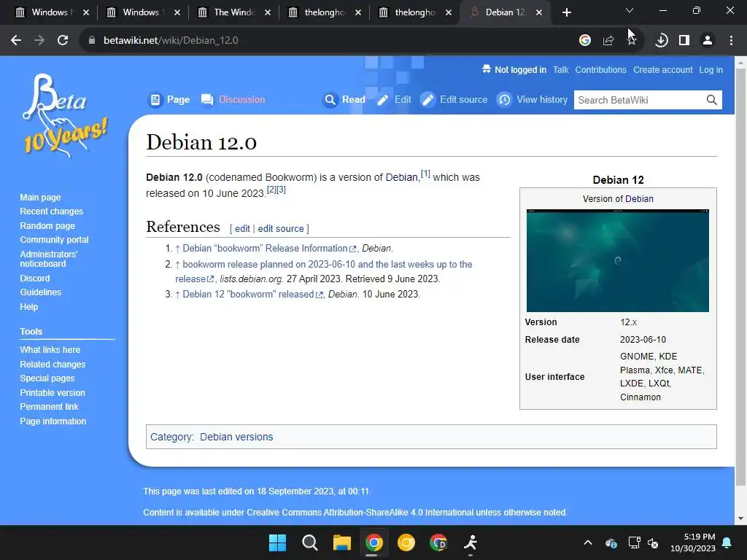Open Page information link
Screen dimensions: 747x560
[x=53, y=421]
